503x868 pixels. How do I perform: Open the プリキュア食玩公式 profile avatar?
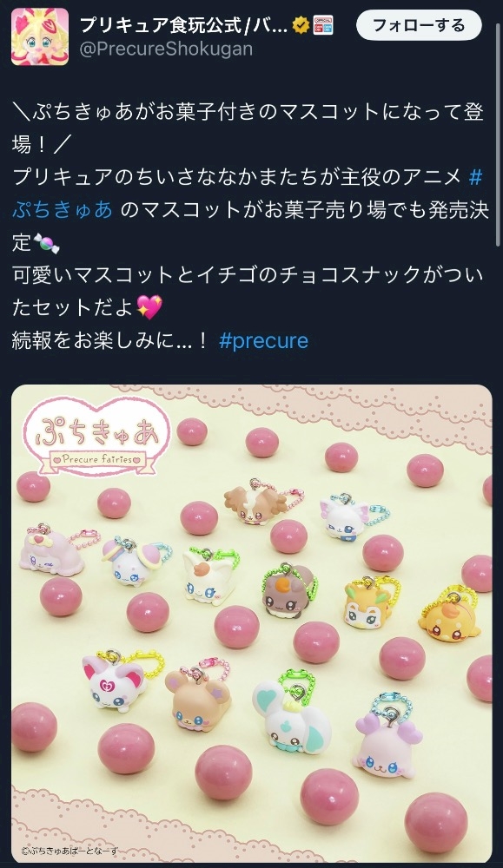point(40,36)
